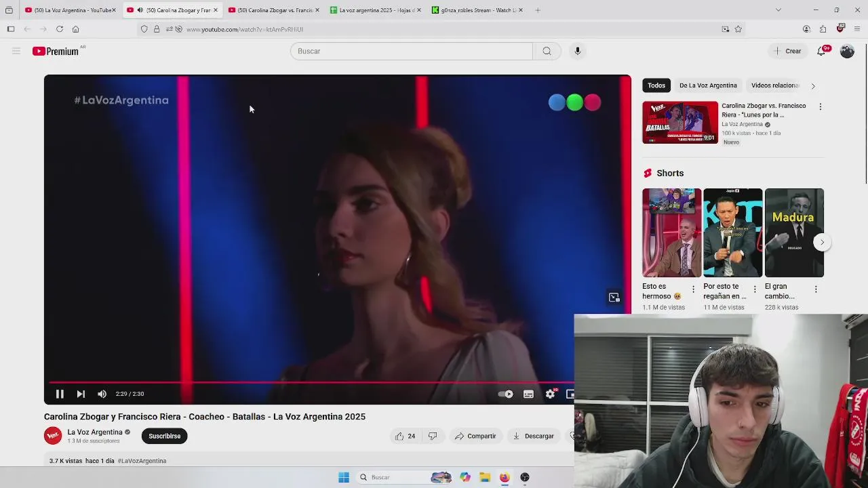Open Esto es hermoso short
The height and width of the screenshot is (488, 868).
[671, 232]
